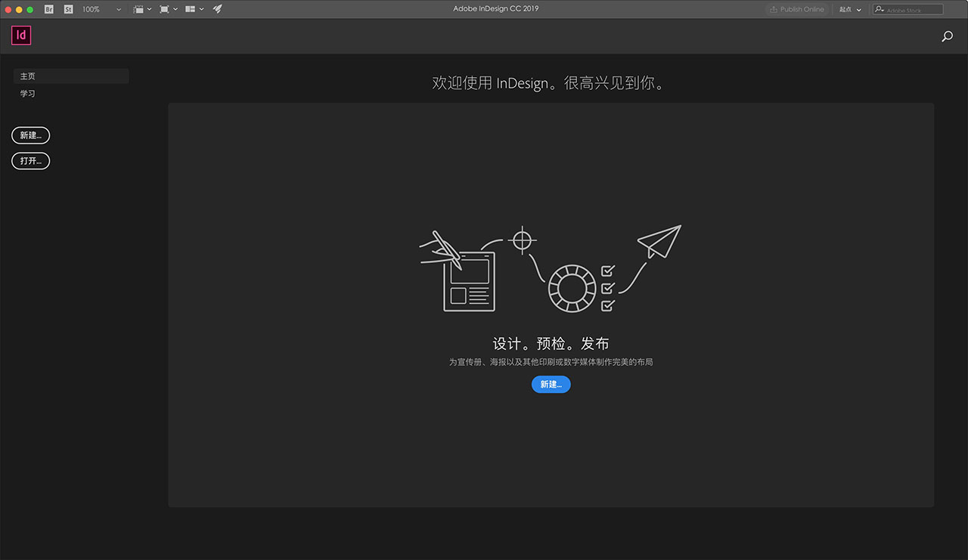Click the Publish Online button
Viewport: 968px width, 560px height.
click(x=796, y=9)
